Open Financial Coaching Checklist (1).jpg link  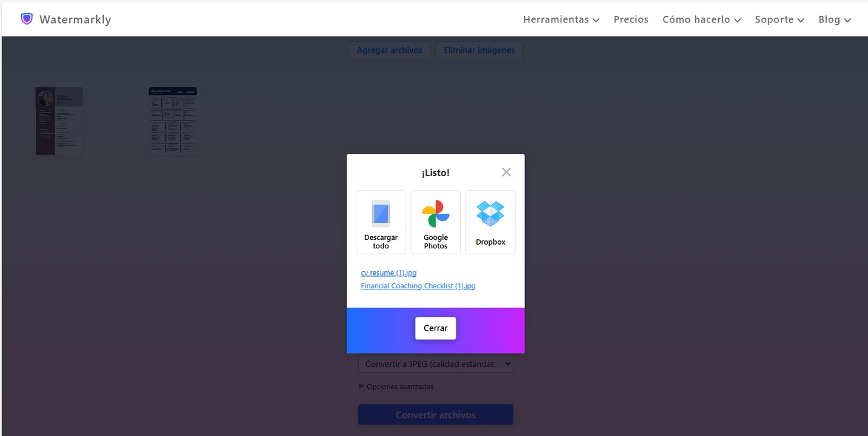(418, 286)
